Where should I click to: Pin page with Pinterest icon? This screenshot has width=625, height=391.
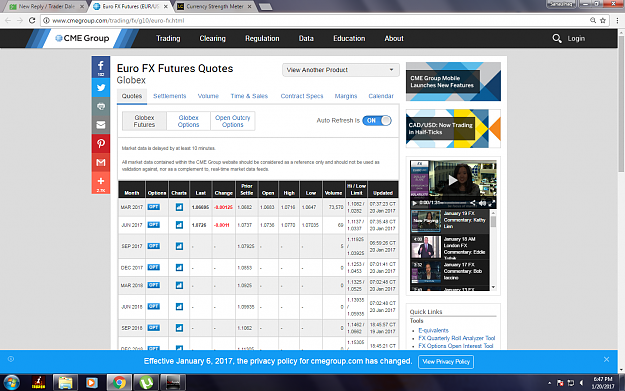(101, 143)
